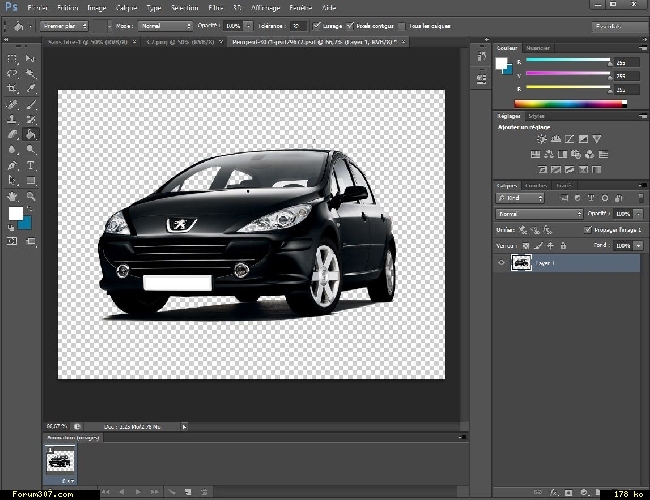Image resolution: width=650 pixels, height=500 pixels.
Task: Click the Tolérance input field
Action: click(299, 26)
